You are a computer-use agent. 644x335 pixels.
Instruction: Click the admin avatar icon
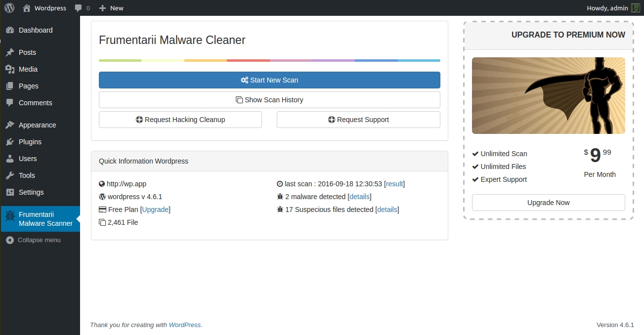(635, 8)
